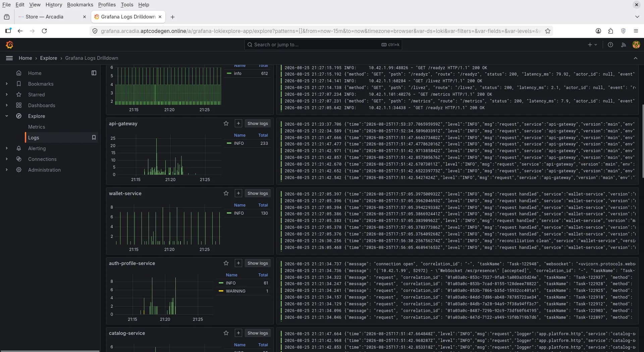Show logs for api-gateway
The height and width of the screenshot is (352, 644).
[258, 124]
